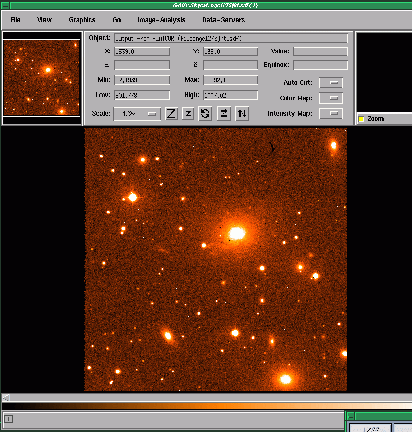The height and width of the screenshot is (432, 412).
Task: Click the small square icon in bottom-left status bar
Action: (x=9, y=419)
